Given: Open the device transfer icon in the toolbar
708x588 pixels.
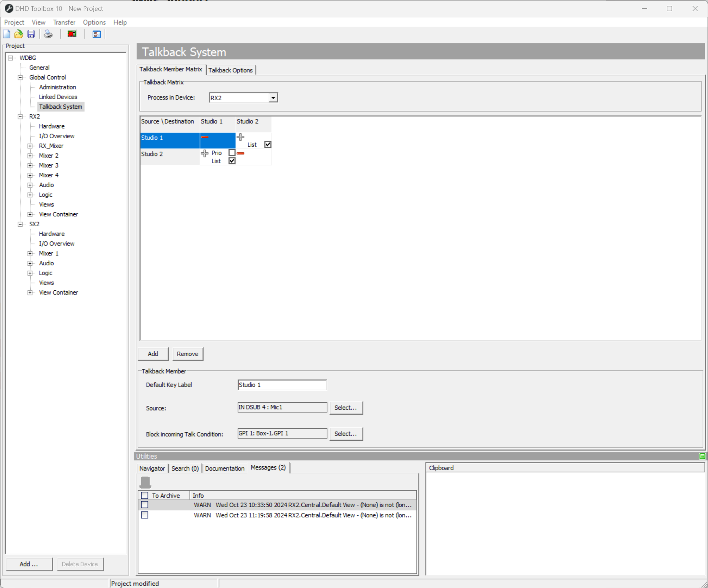Looking at the screenshot, I should [x=71, y=34].
